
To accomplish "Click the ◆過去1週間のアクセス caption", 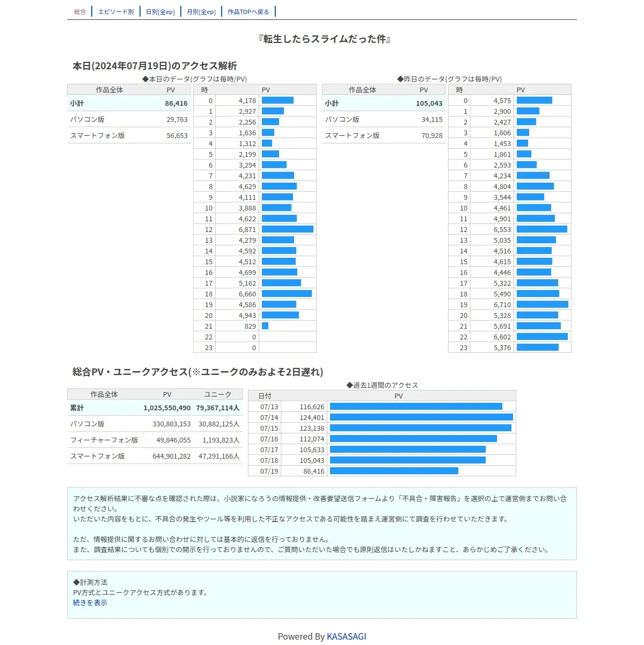I will 382,385.
